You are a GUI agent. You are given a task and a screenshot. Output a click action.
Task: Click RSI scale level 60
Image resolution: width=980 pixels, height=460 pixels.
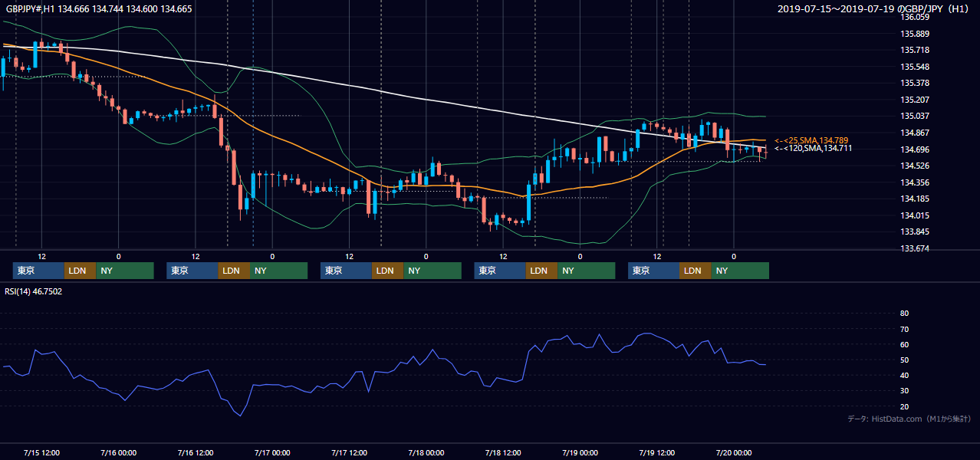[x=904, y=344]
